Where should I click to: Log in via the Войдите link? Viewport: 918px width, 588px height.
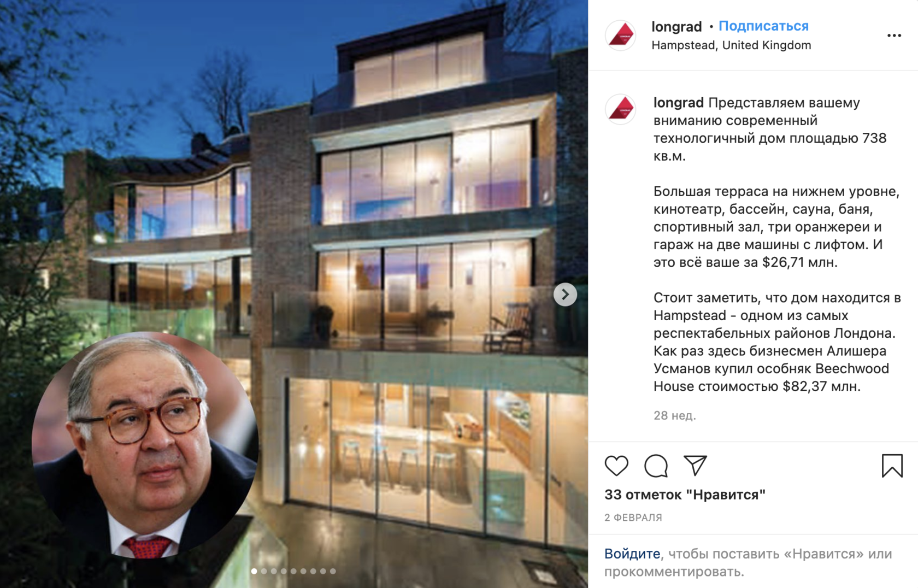point(632,554)
